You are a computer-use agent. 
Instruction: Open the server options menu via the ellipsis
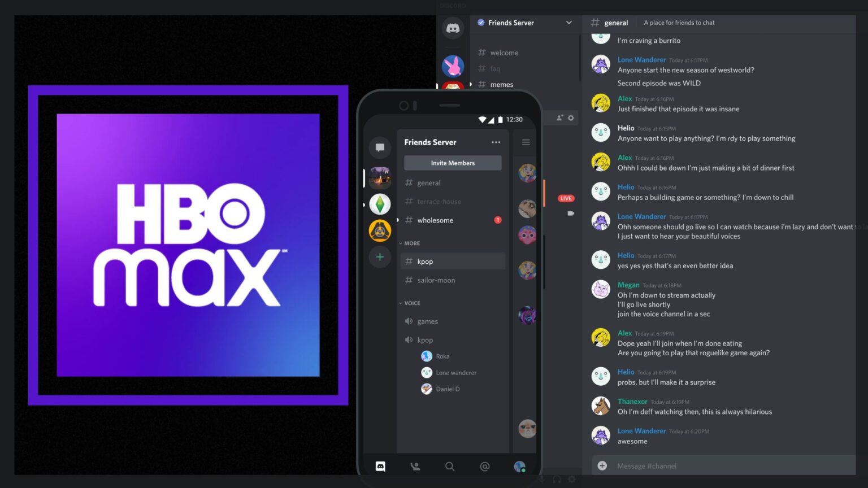point(496,142)
